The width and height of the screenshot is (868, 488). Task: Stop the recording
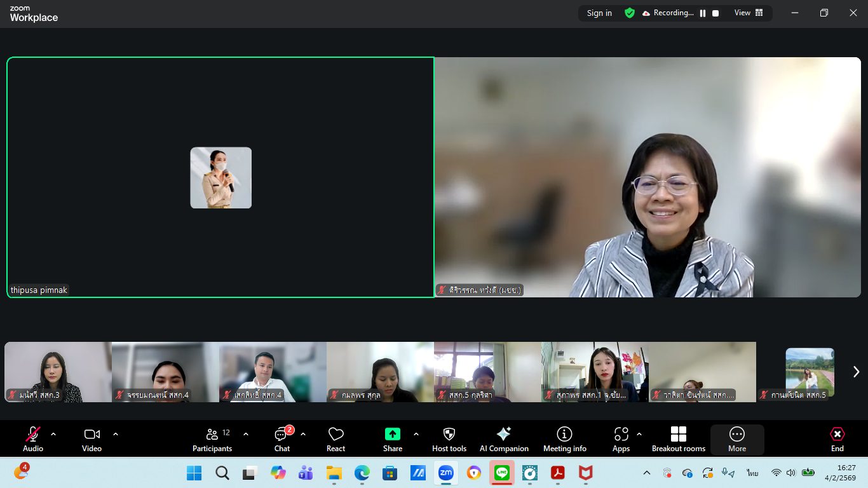pyautogui.click(x=715, y=13)
